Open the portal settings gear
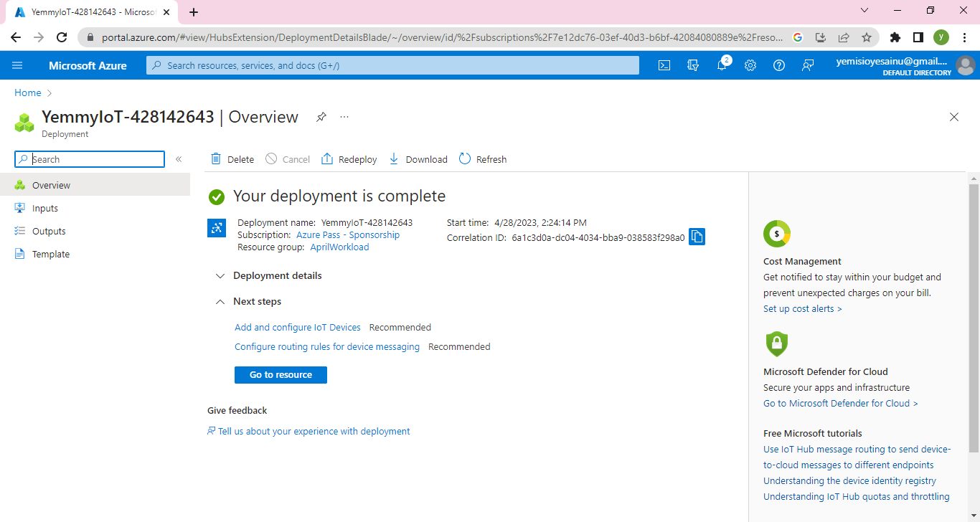 point(750,65)
